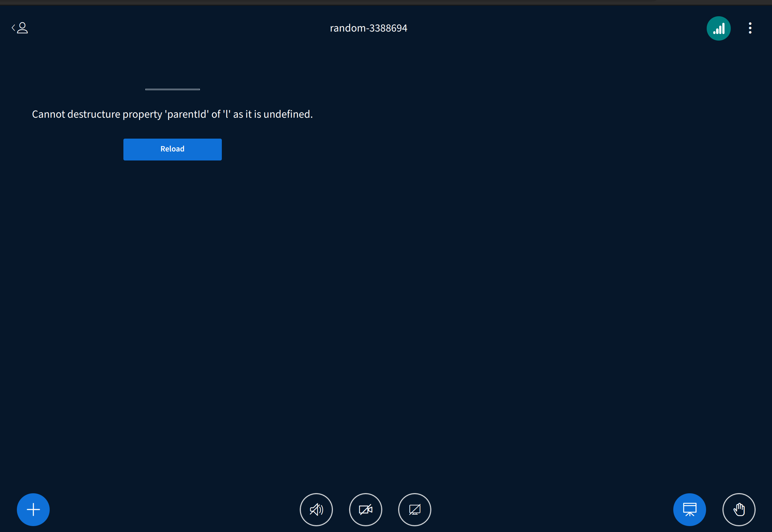This screenshot has height=532, width=772.
Task: Select the screen sharing icon
Action: (415, 509)
